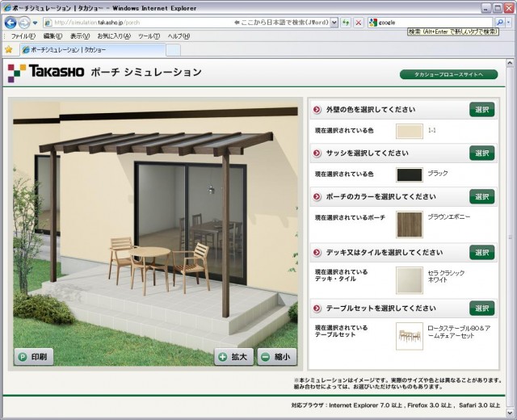
Task: Click 選択 button for 外壁の色
Action: pos(481,109)
